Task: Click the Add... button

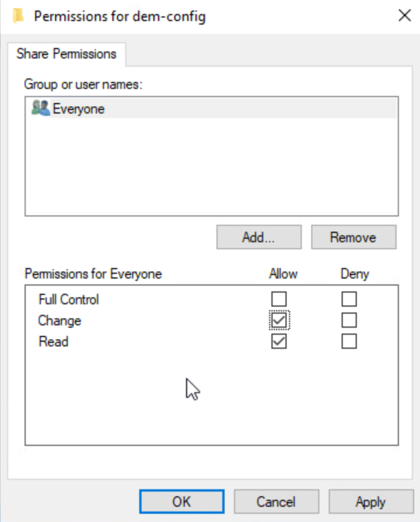Action: (x=259, y=238)
